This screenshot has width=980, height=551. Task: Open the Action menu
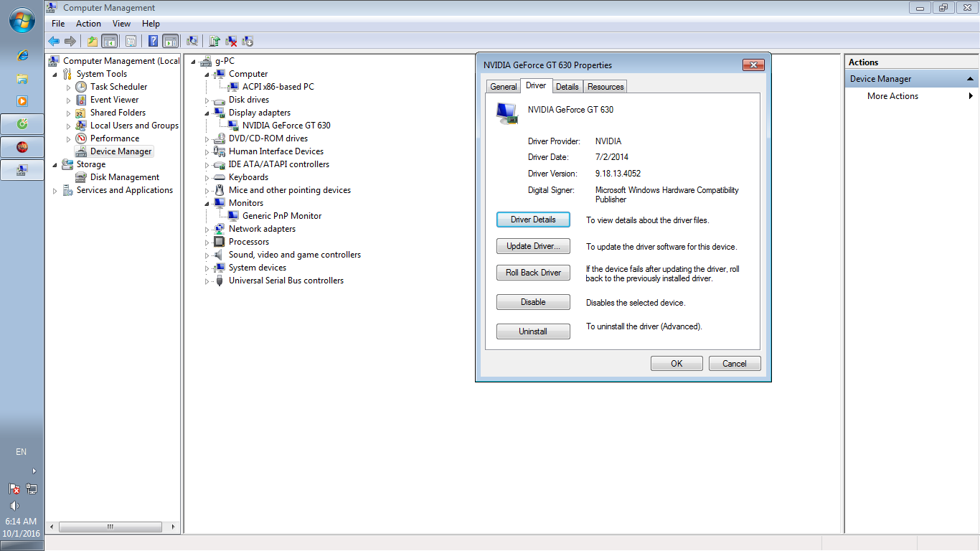(88, 24)
